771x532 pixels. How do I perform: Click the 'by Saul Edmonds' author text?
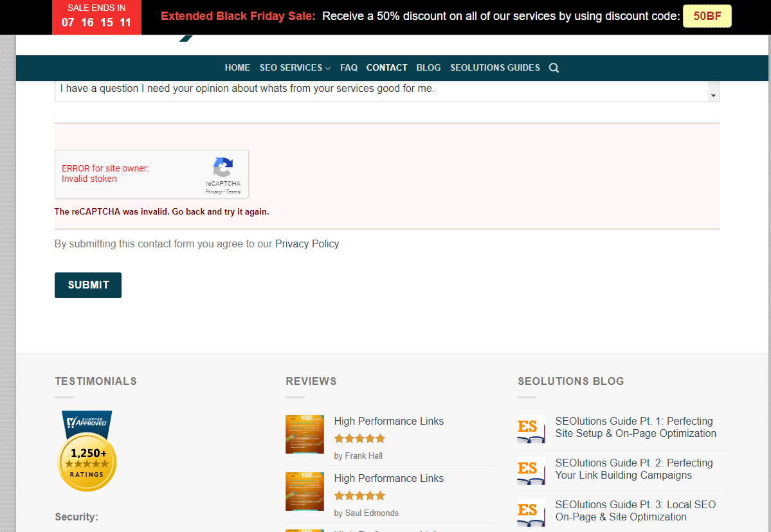tap(367, 513)
